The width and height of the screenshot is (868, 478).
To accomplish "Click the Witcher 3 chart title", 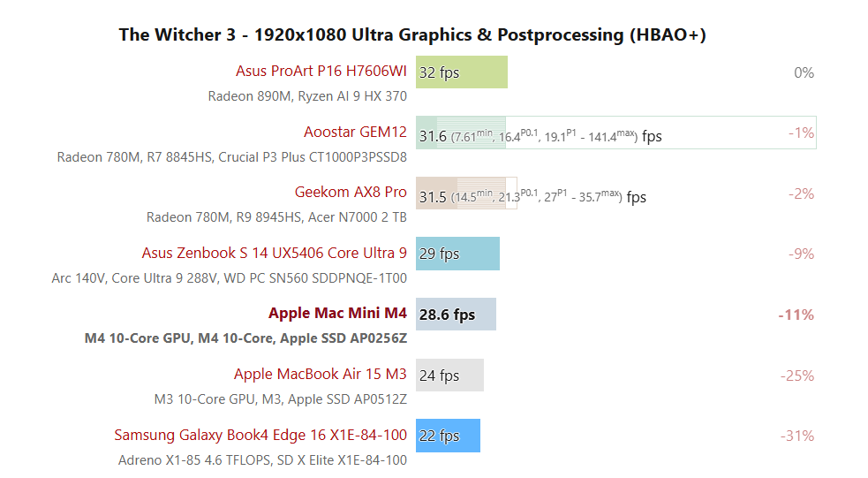I will pyautogui.click(x=412, y=35).
